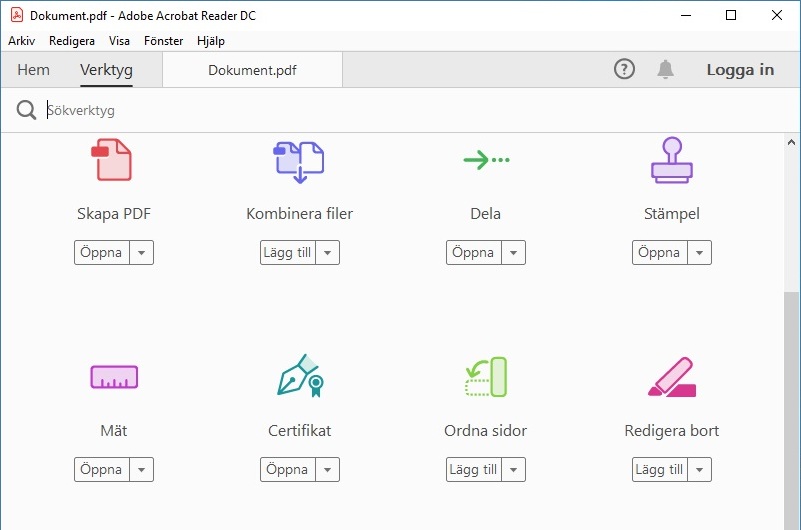Click the search magnifier icon
Viewport: 801px width, 530px height.
[26, 110]
